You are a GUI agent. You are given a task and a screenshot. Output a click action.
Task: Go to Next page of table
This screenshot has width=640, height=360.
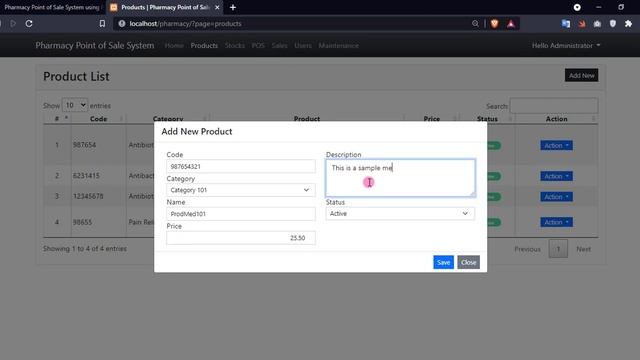[x=583, y=249]
